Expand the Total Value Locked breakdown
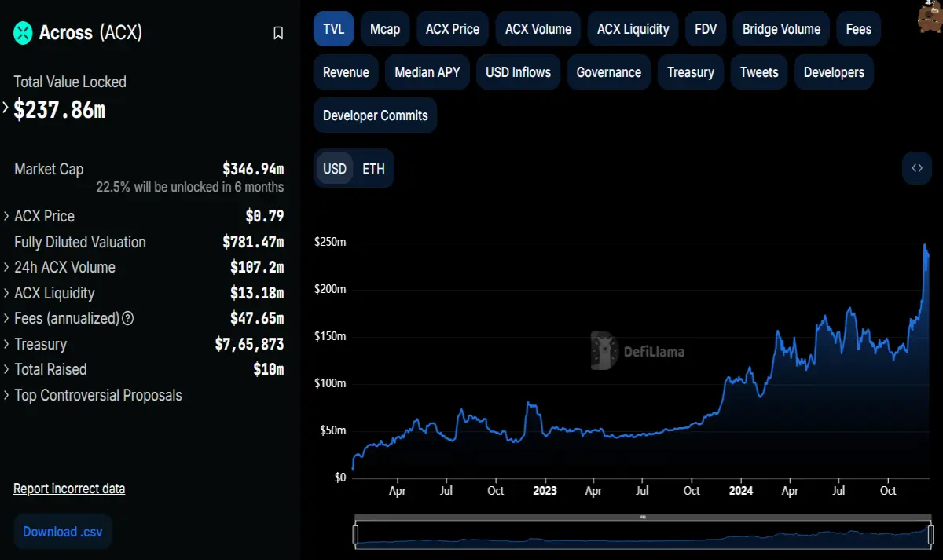 coord(6,108)
